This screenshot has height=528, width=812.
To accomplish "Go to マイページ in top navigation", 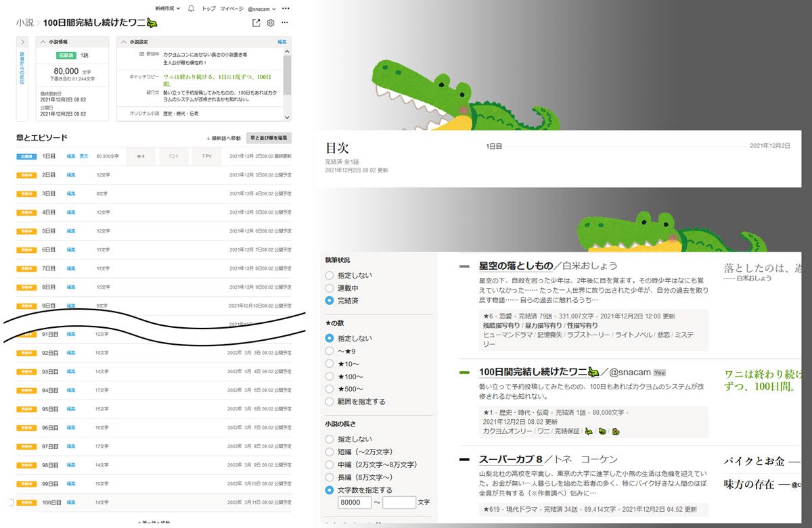I will [x=231, y=9].
